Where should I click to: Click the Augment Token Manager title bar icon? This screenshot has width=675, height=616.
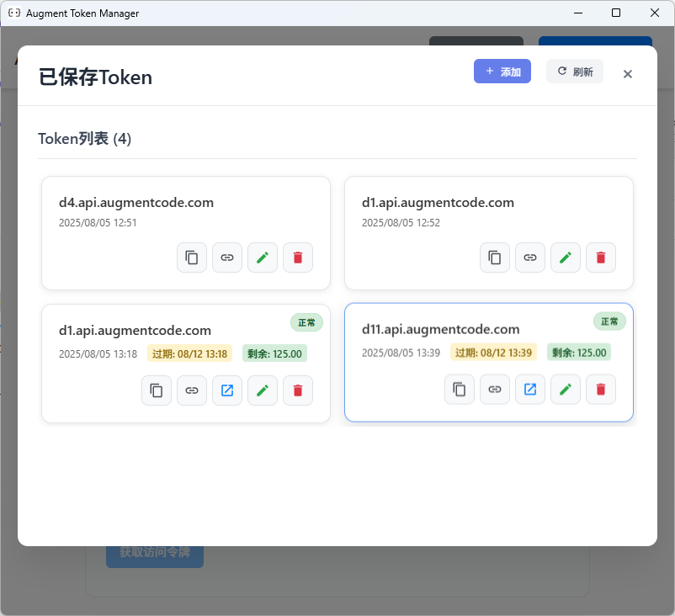14,13
